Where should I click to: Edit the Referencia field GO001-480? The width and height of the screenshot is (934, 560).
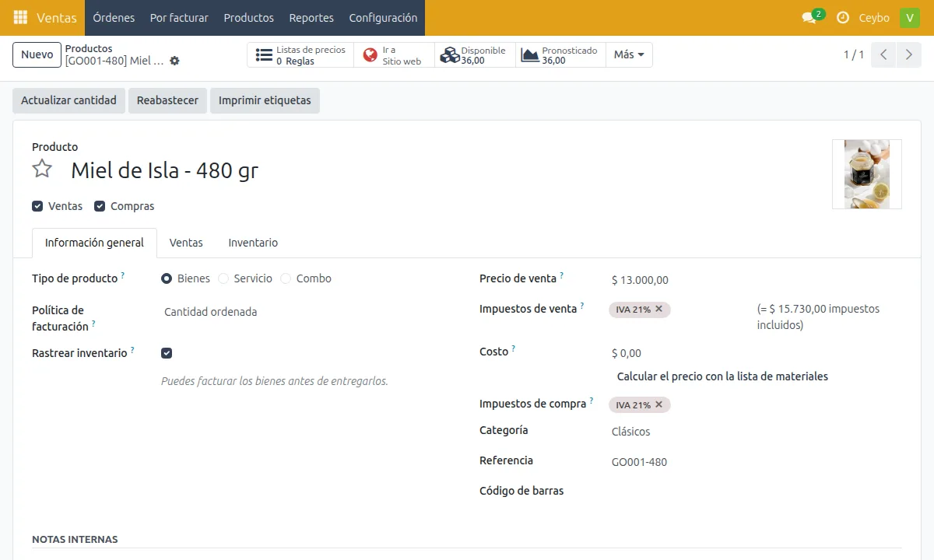click(755, 462)
